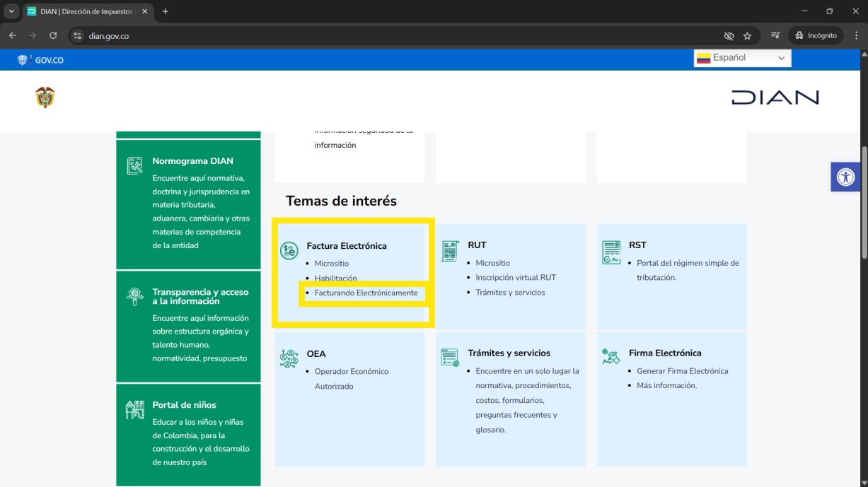The height and width of the screenshot is (487, 868).
Task: Open the Habilitación link
Action: 336,278
